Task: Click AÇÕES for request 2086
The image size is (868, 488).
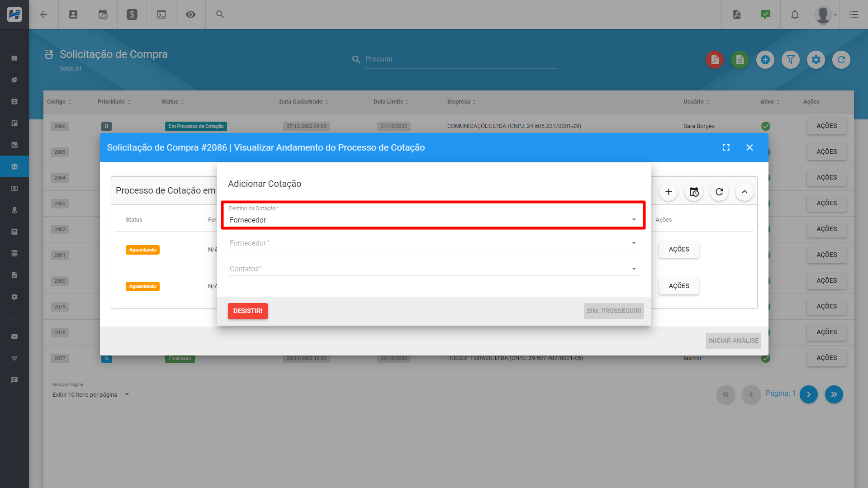Action: (x=826, y=126)
